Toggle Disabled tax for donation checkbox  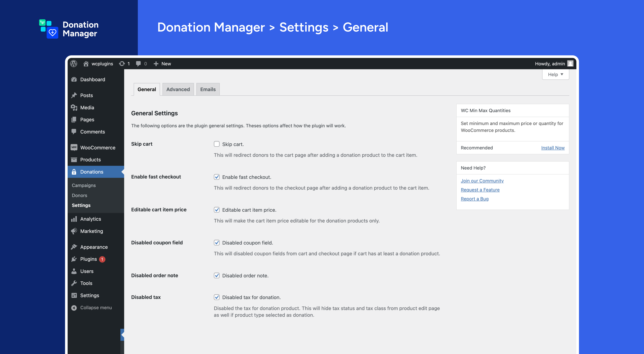(217, 297)
